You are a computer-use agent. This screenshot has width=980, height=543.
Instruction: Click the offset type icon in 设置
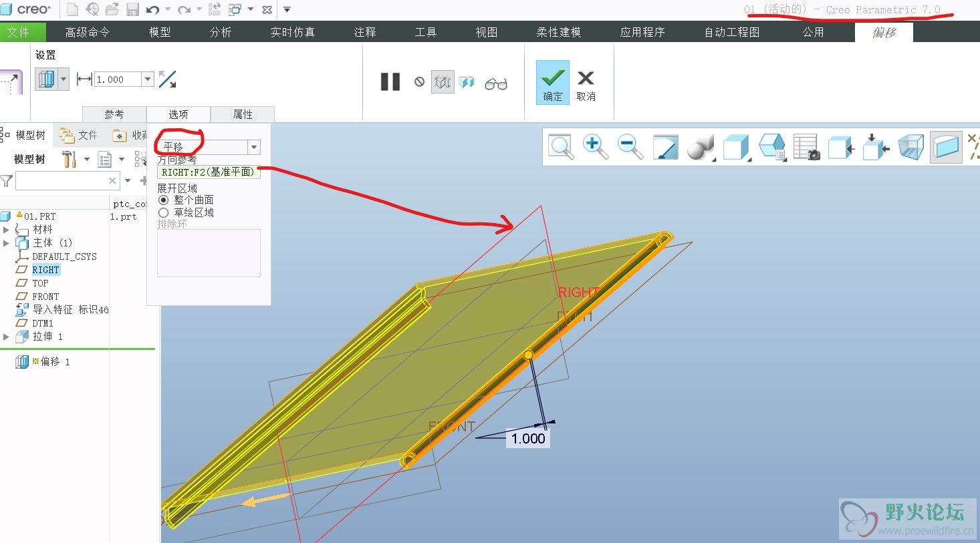[46, 79]
